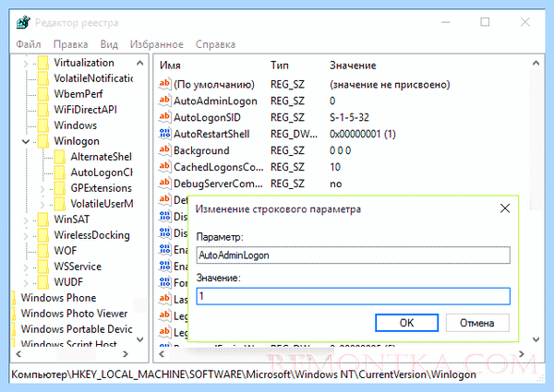Click tree pane horizontal scroll left arrow
The image size is (554, 392).
[18, 354]
